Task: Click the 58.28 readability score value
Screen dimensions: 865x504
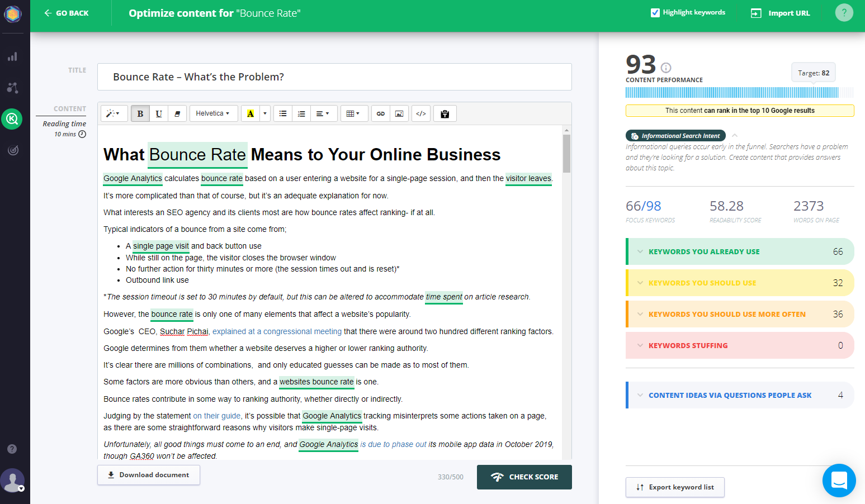Action: [x=726, y=206]
